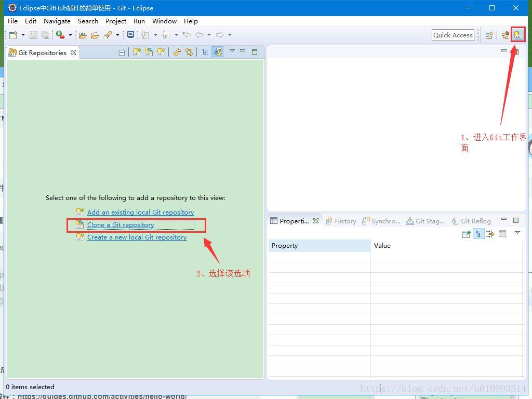Click the Save All icon
This screenshot has height=399, width=532.
pyautogui.click(x=45, y=35)
